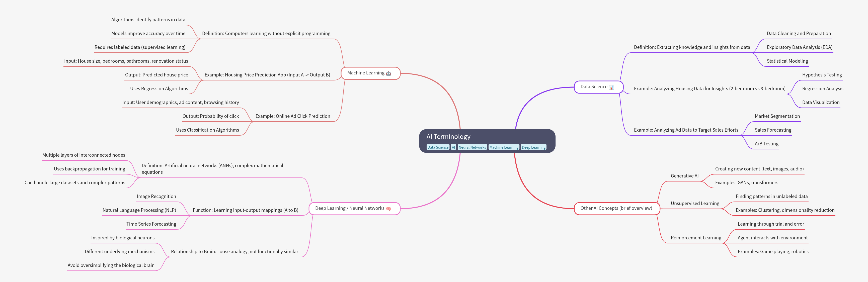Select 'Definition: Computers learning without explicit programming'
868x282 pixels.
(266, 33)
